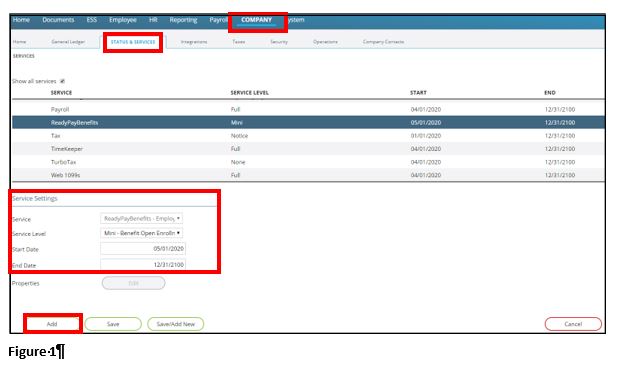Switch to Company Contacts tab
The width and height of the screenshot is (622, 380).
tap(383, 42)
